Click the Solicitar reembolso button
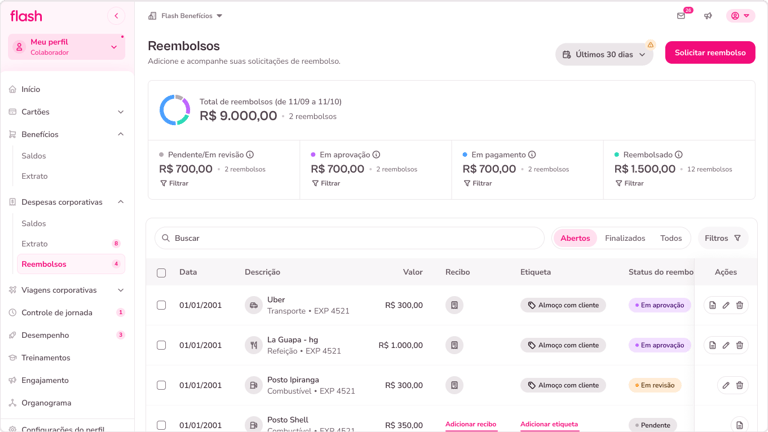Viewport: 768px width, 432px height. click(710, 53)
